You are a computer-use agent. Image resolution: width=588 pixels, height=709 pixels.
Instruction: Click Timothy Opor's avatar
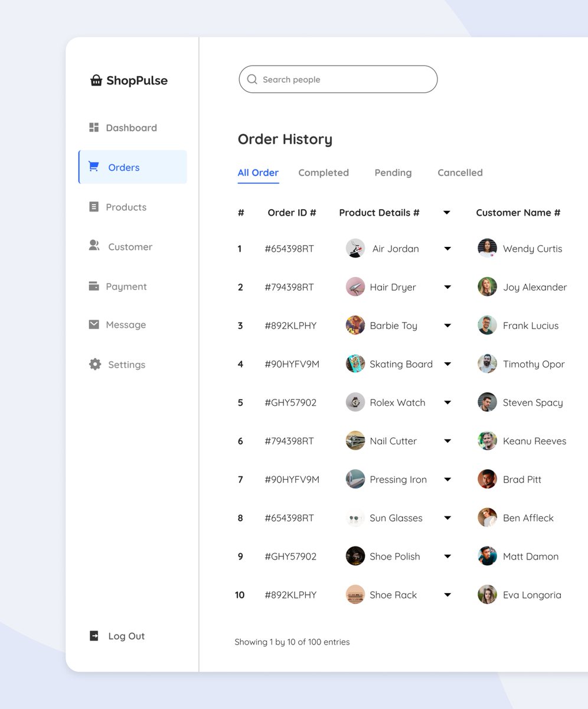click(x=487, y=363)
